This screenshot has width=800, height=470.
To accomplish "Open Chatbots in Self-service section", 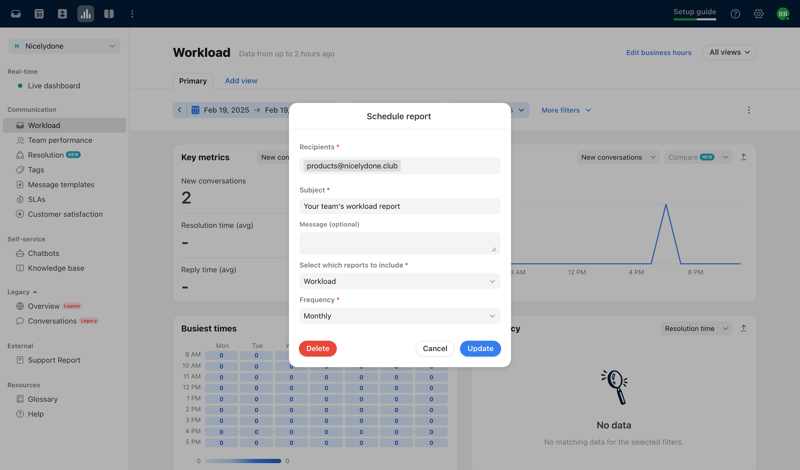I will (x=43, y=253).
